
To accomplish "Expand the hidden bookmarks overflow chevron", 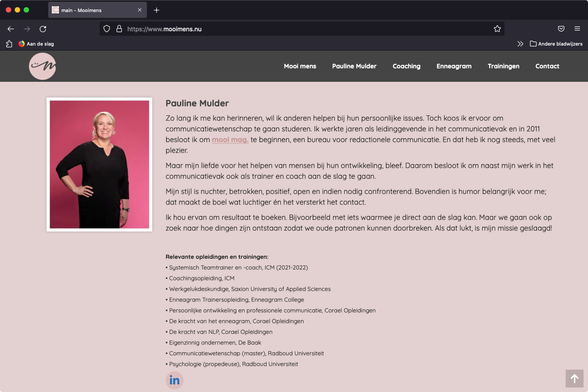I will [x=520, y=44].
